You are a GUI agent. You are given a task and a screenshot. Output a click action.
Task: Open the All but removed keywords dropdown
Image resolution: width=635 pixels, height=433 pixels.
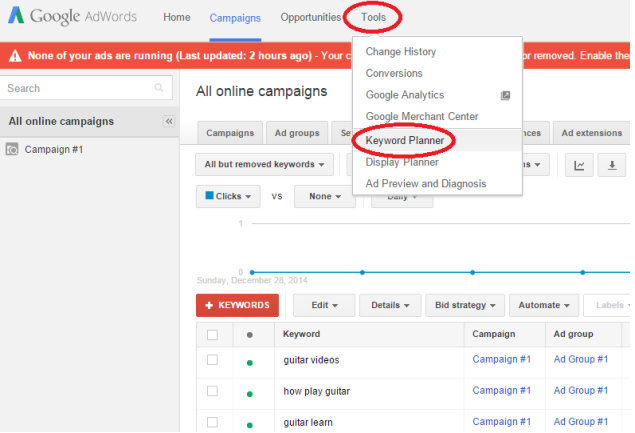(266, 165)
